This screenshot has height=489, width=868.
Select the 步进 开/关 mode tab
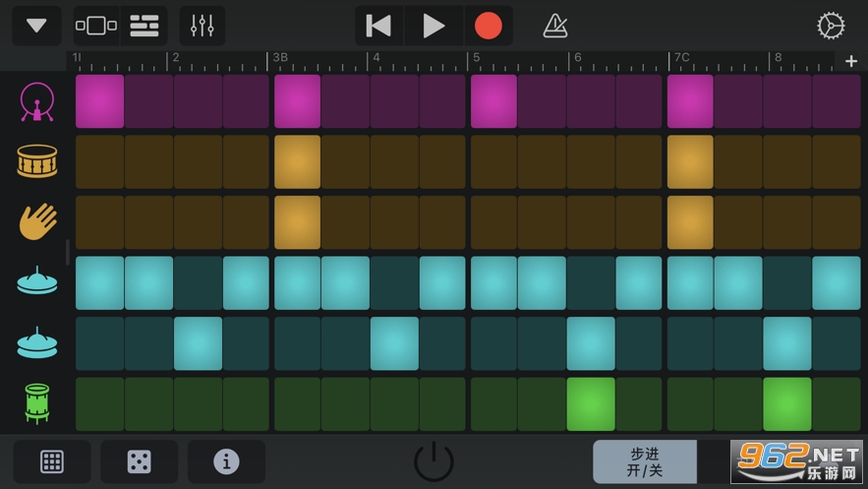tap(645, 461)
